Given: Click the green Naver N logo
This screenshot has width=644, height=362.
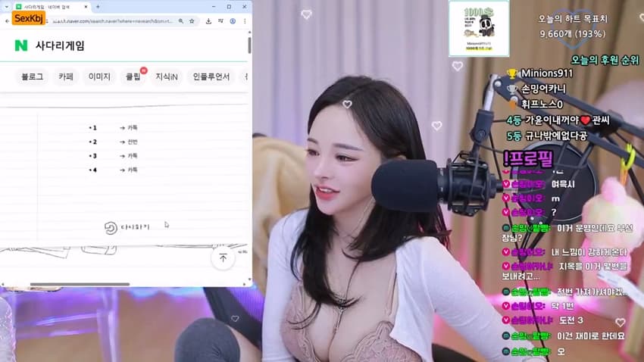Looking at the screenshot, I should coord(21,45).
